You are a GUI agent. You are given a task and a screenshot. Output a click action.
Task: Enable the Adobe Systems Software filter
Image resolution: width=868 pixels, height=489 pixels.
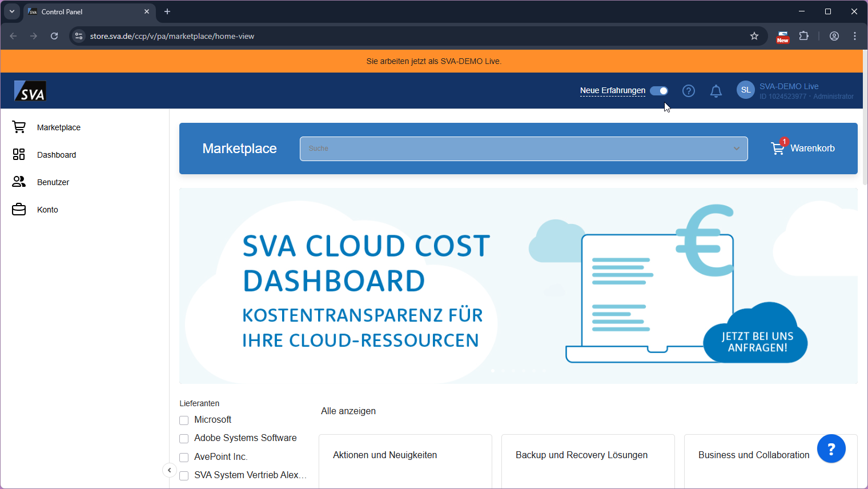(184, 439)
